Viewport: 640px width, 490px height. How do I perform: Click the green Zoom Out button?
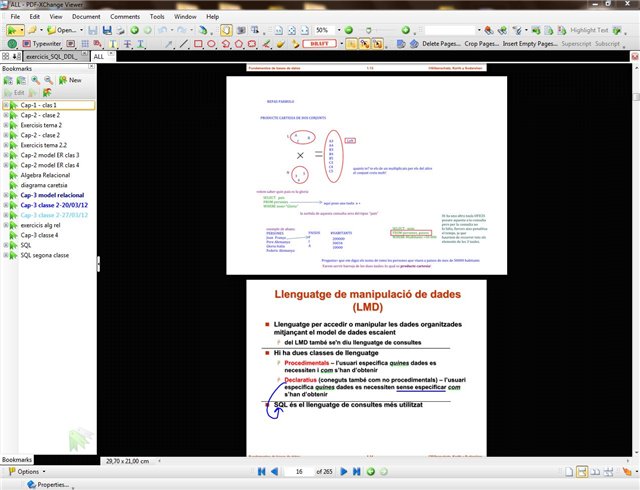point(349,30)
